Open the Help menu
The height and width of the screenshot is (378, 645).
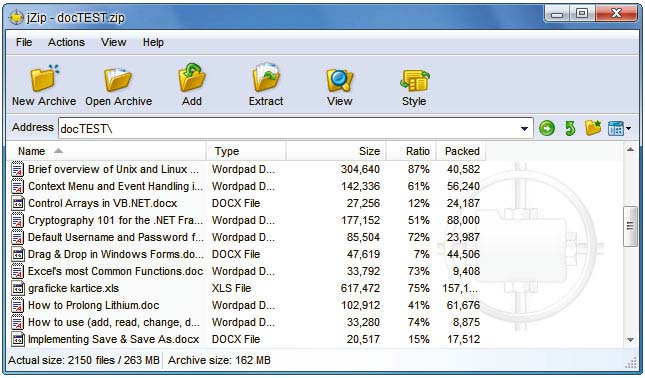pos(153,42)
